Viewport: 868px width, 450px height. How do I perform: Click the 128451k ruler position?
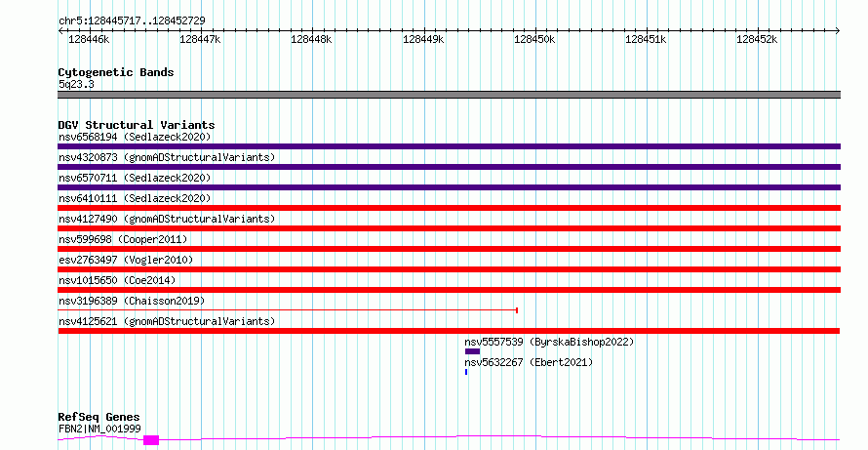point(646,39)
